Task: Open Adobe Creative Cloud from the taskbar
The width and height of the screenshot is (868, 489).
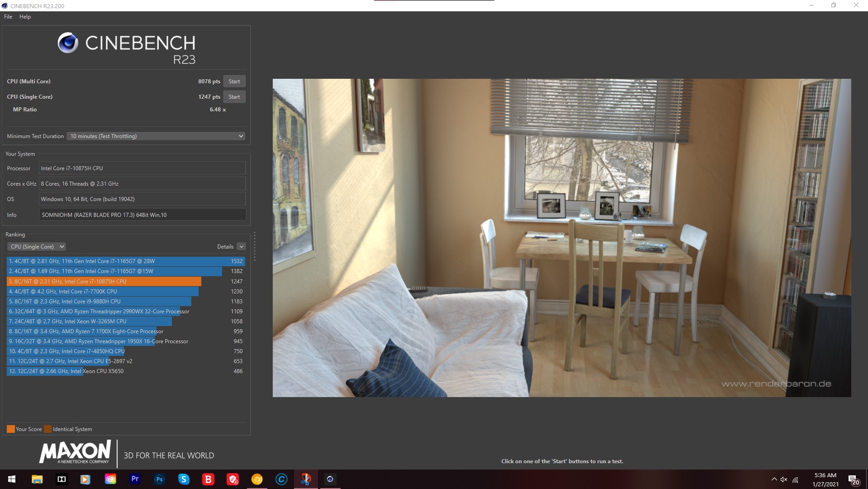Action: 110,479
